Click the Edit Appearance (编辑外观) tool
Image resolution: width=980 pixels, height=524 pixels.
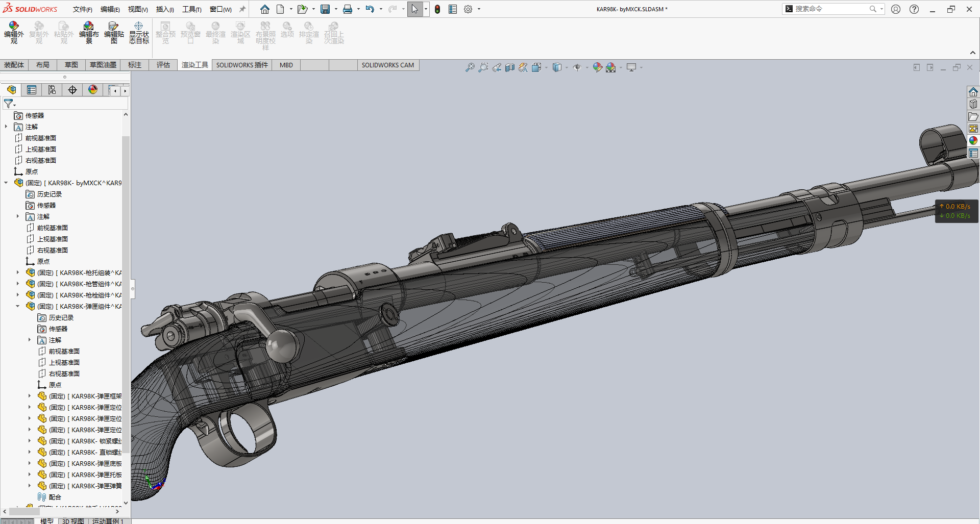point(14,33)
